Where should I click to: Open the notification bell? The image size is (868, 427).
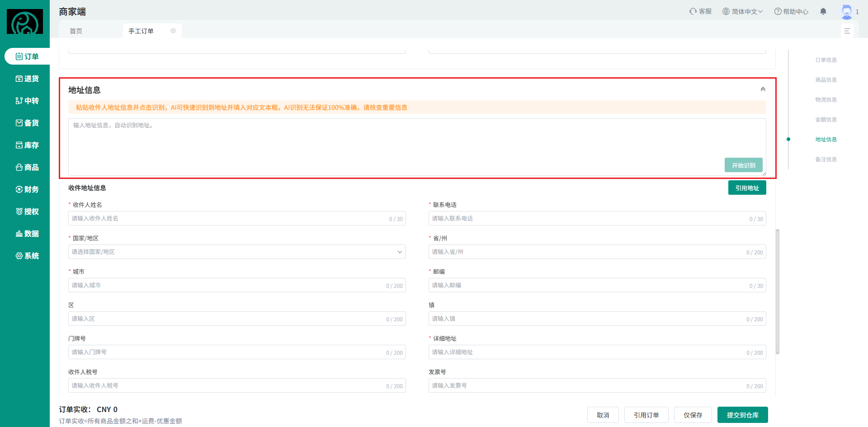coord(823,11)
